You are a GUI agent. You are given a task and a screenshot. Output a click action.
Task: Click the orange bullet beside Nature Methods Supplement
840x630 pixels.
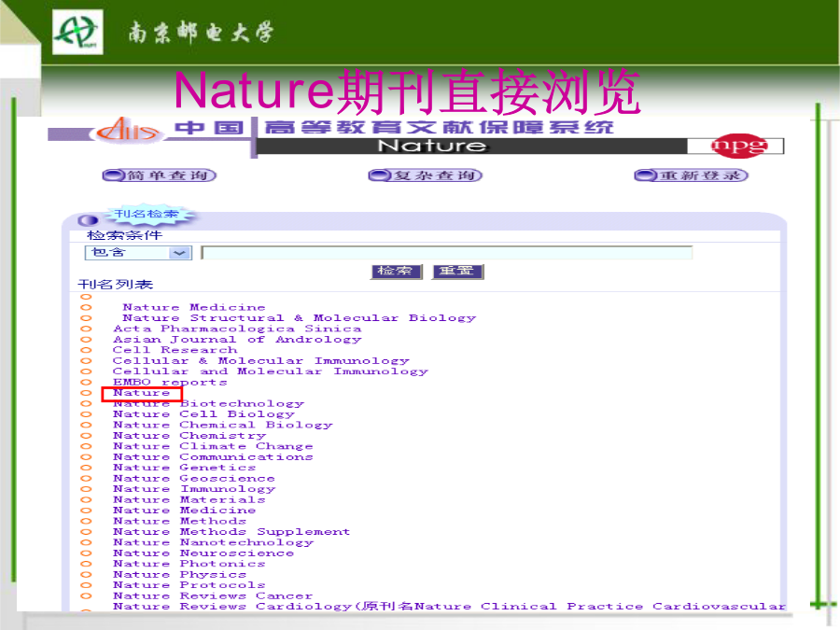click(x=86, y=532)
